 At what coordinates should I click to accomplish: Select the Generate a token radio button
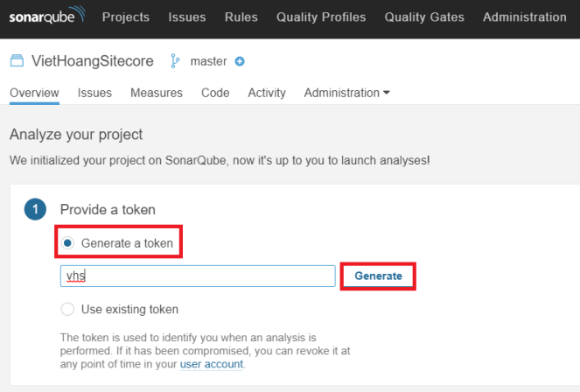tap(67, 242)
